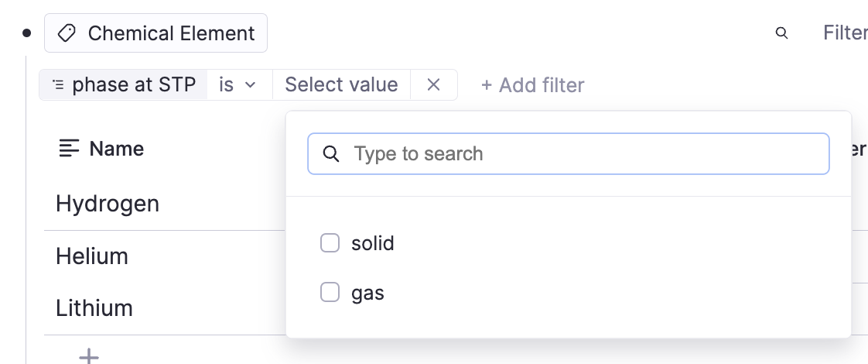Click the bullet point beside Chemical Element
The width and height of the screenshot is (868, 364).
[27, 33]
